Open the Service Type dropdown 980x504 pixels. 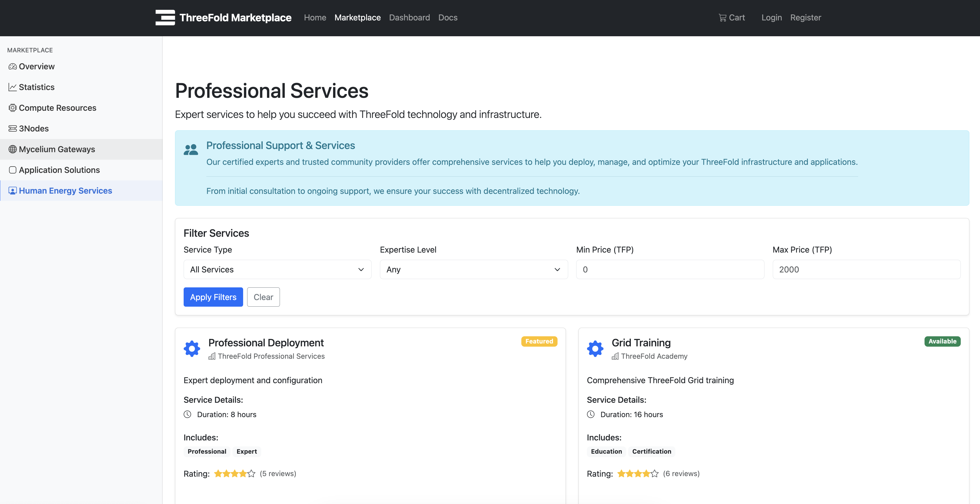(277, 270)
